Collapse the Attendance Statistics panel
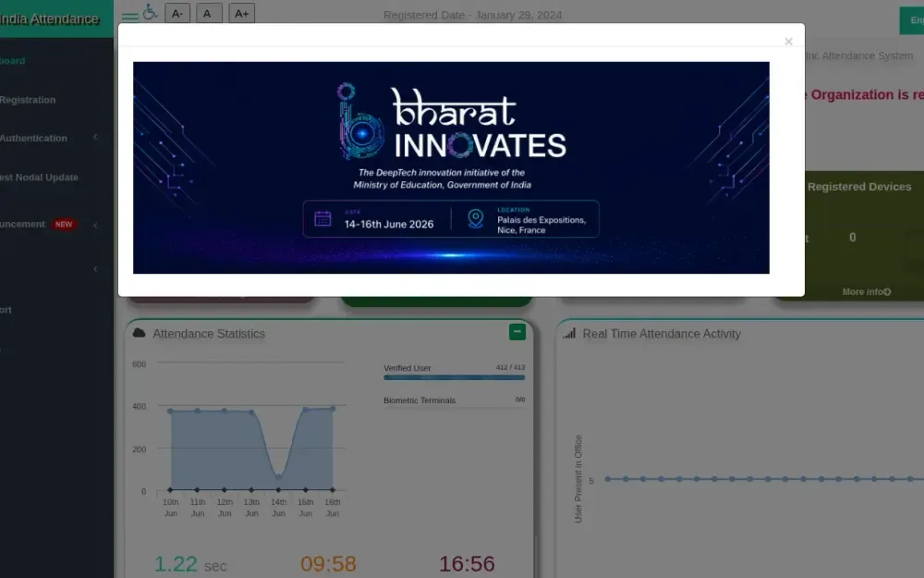Viewport: 924px width, 578px height. pos(517,332)
